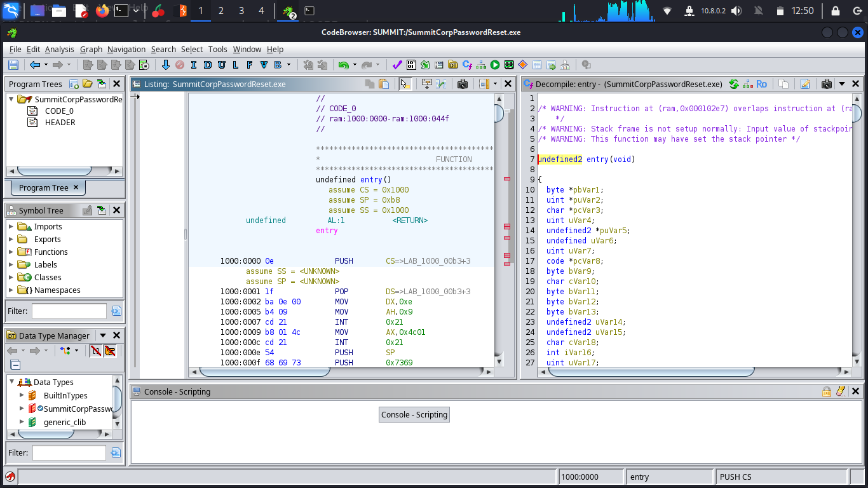This screenshot has width=868, height=488.
Task: Expand the Classes folder in Symbol Tree
Action: tap(11, 277)
